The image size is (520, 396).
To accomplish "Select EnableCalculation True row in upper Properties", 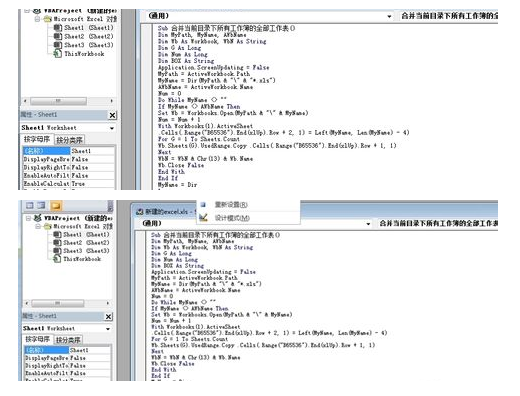I will pos(69,184).
